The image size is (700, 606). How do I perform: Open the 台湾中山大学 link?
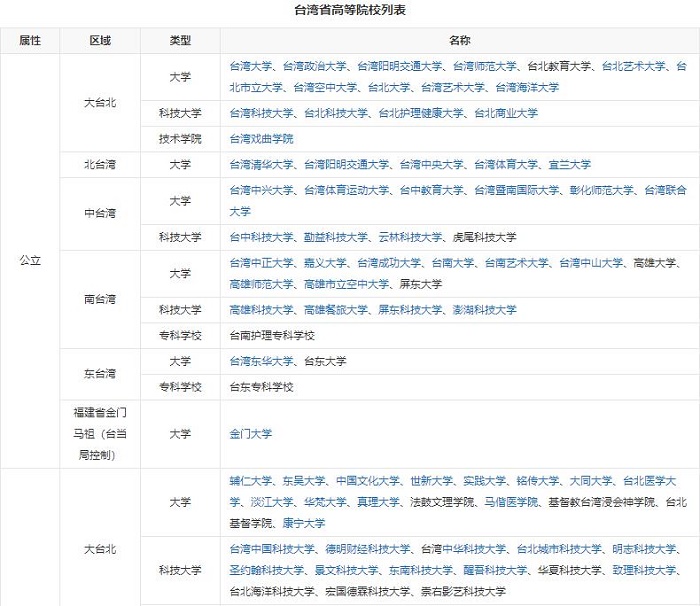[591, 263]
